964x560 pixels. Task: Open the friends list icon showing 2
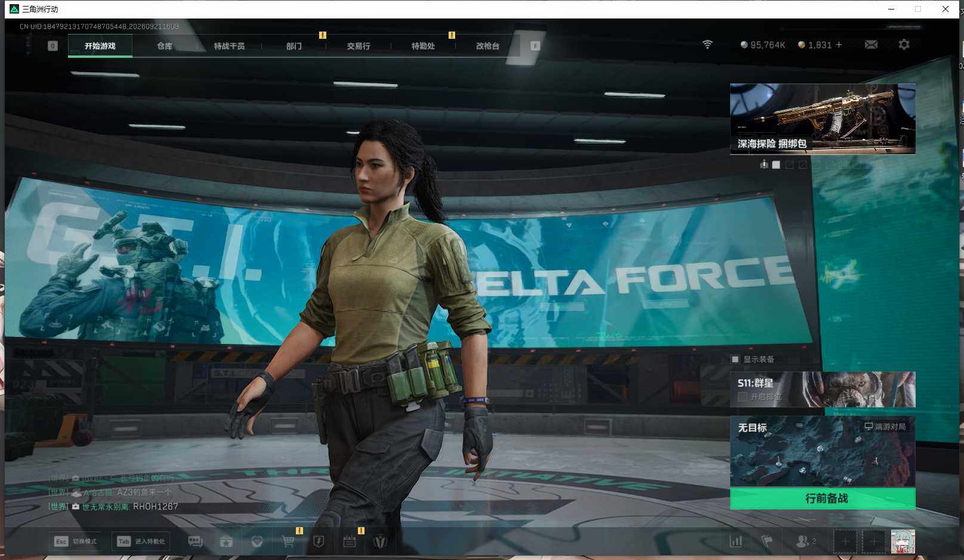[x=805, y=542]
